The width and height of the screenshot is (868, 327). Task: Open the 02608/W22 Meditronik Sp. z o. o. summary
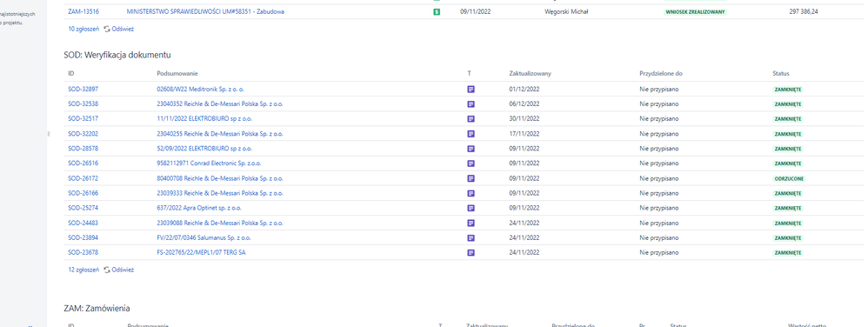click(200, 89)
